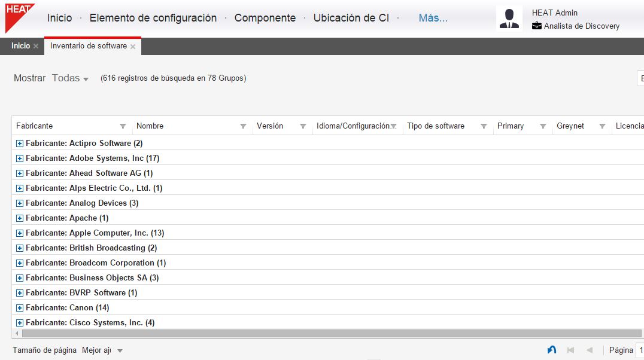Click the horizontal scrollbar left arrow
644x360 pixels.
(17, 333)
